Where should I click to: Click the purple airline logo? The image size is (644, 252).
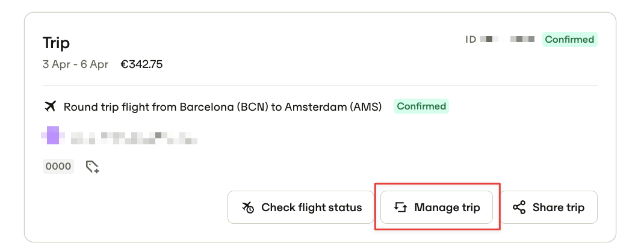tap(52, 135)
